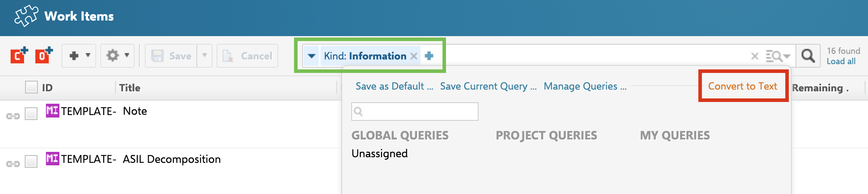Add a query filter with blue plus
The width and height of the screenshot is (868, 194).
pyautogui.click(x=429, y=56)
